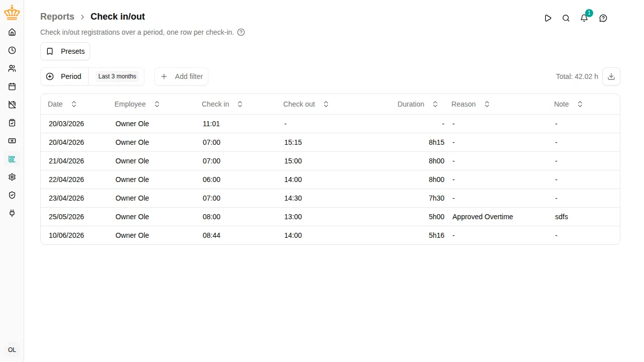Click the 06:00 check-in time
Image resolution: width=644 pixels, height=362 pixels.
point(211,179)
